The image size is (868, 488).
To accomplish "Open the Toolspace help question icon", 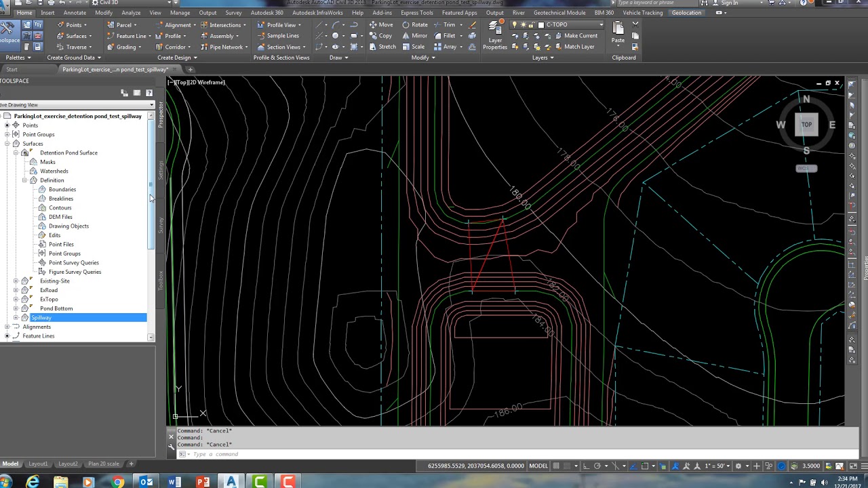I will (x=149, y=93).
